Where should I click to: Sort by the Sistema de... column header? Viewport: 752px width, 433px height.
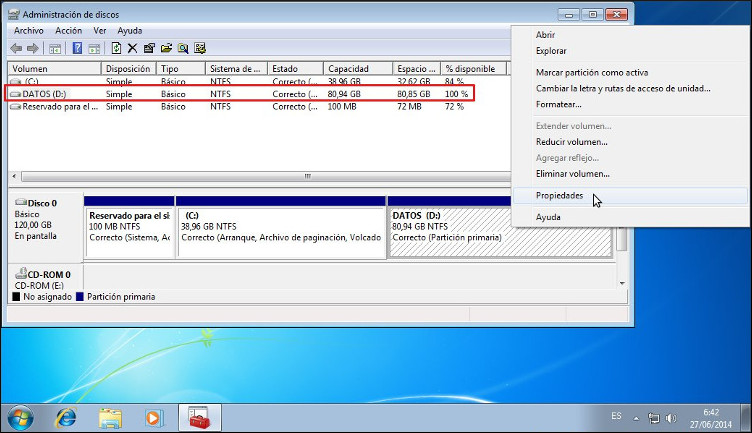[236, 69]
